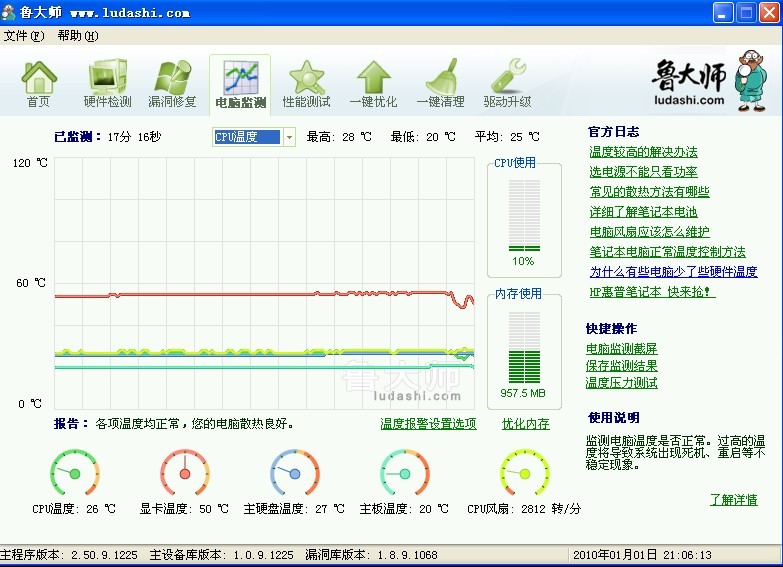Click the 主硬盘温度: 27 ℃ label
The width and height of the screenshot is (783, 567).
coord(294,509)
